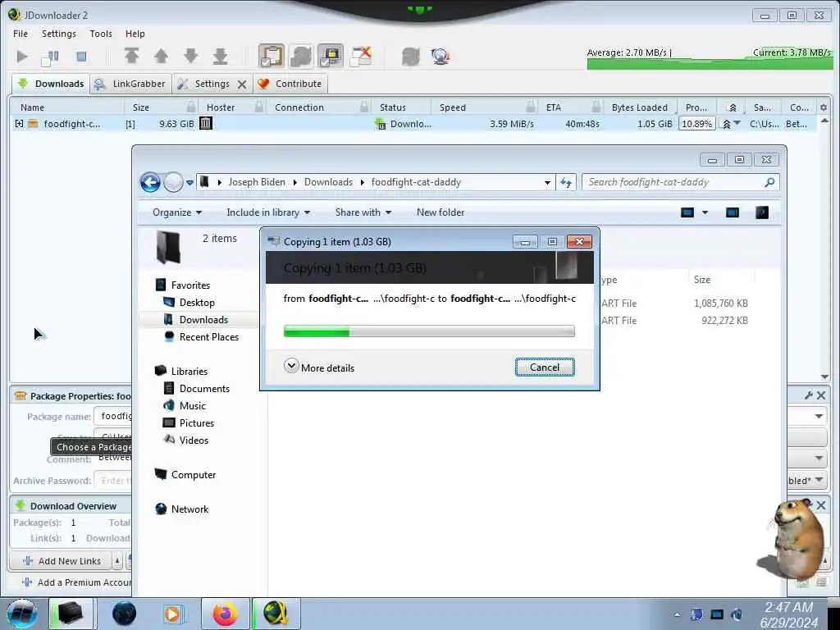The height and width of the screenshot is (630, 840).
Task: Open the address bar history dropdown
Action: coord(547,183)
